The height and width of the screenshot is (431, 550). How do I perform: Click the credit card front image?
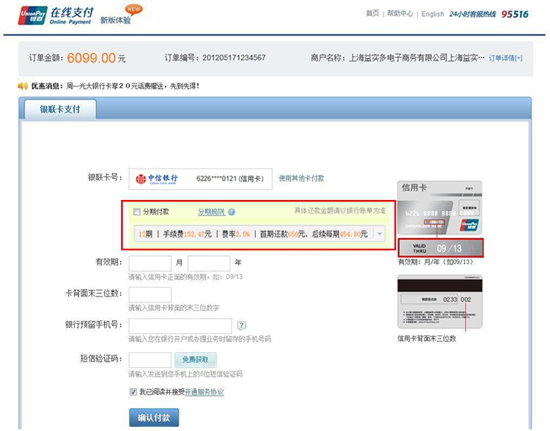pos(440,208)
